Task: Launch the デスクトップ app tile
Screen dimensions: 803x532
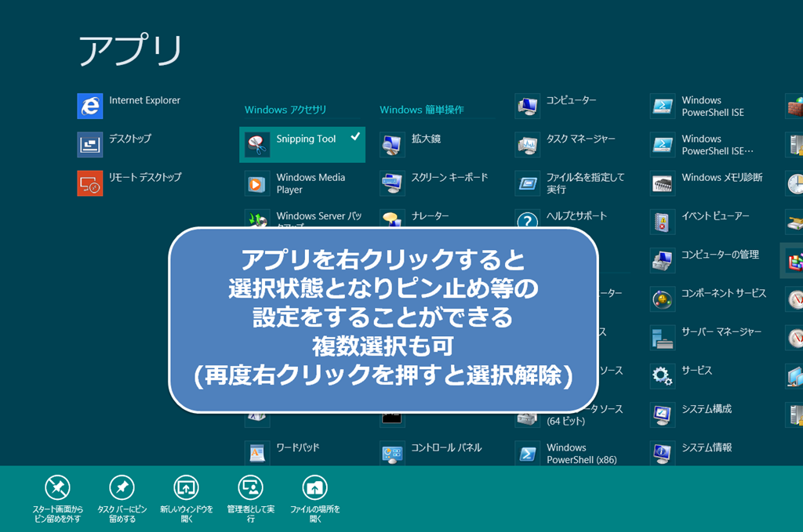Action: click(114, 144)
